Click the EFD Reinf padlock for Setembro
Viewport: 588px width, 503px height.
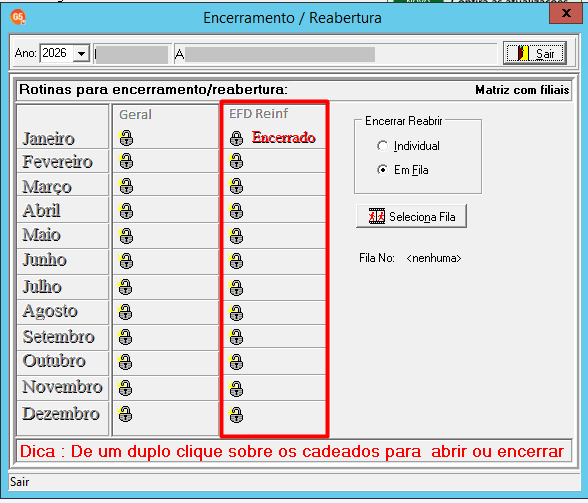236,337
